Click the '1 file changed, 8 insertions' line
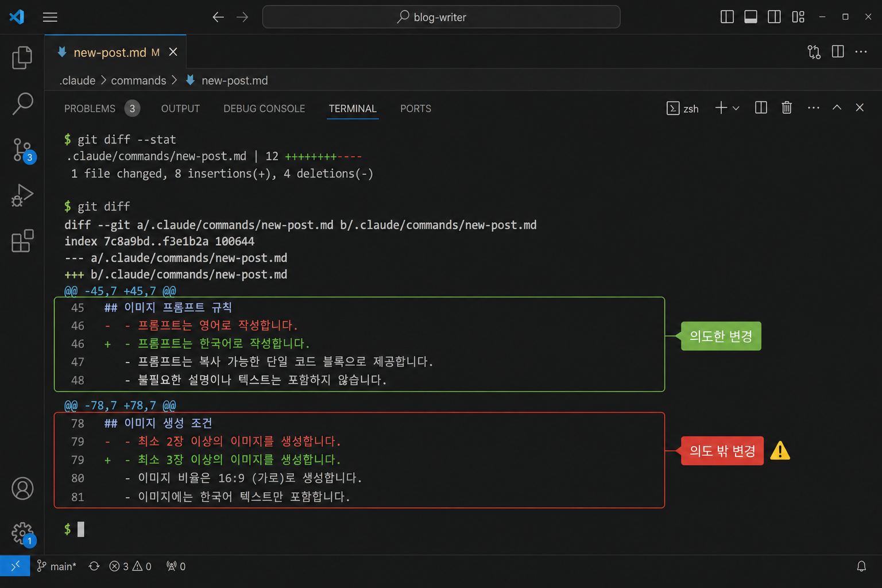Viewport: 882px width, 588px height. coord(222,173)
